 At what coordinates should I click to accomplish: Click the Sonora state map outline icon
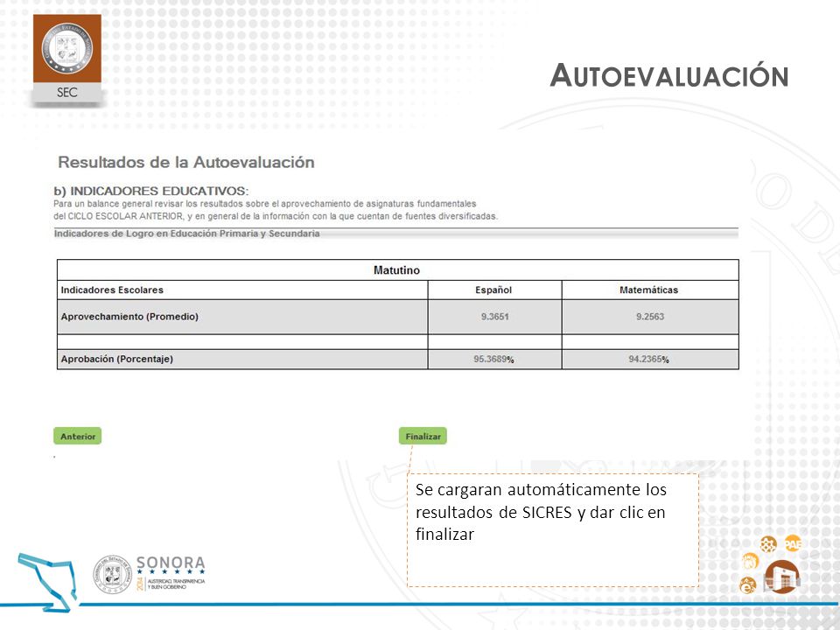[47, 583]
